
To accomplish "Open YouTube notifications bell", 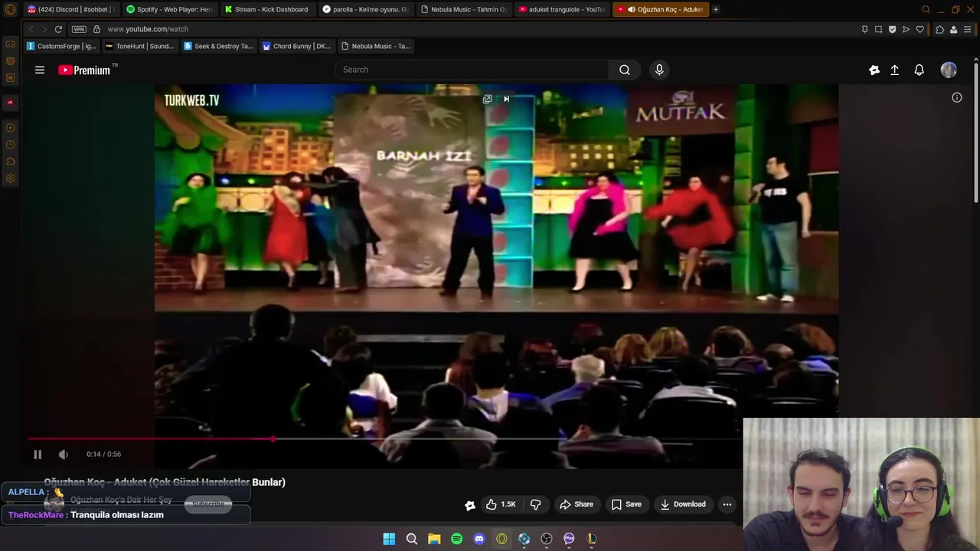I will [x=920, y=70].
